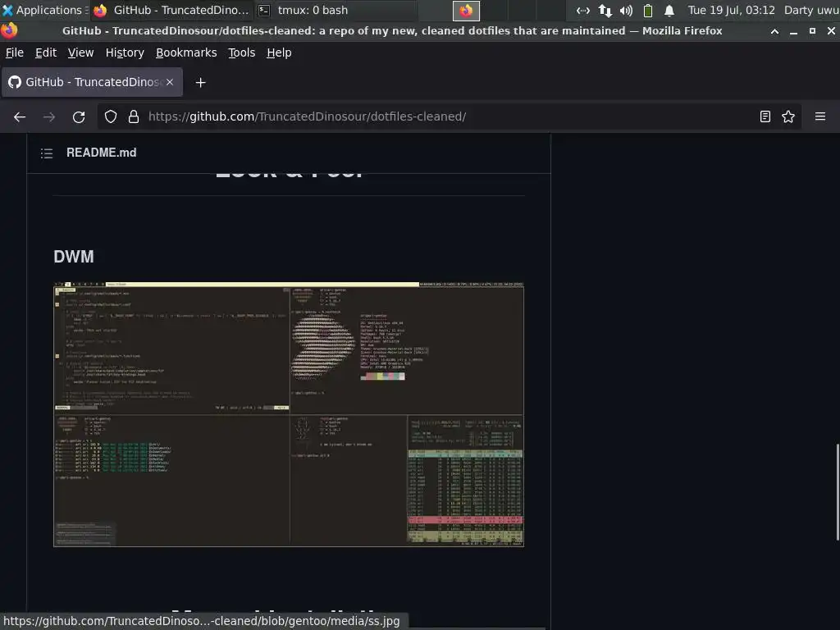Open the Help menu
This screenshot has height=630, width=840.
tap(279, 52)
